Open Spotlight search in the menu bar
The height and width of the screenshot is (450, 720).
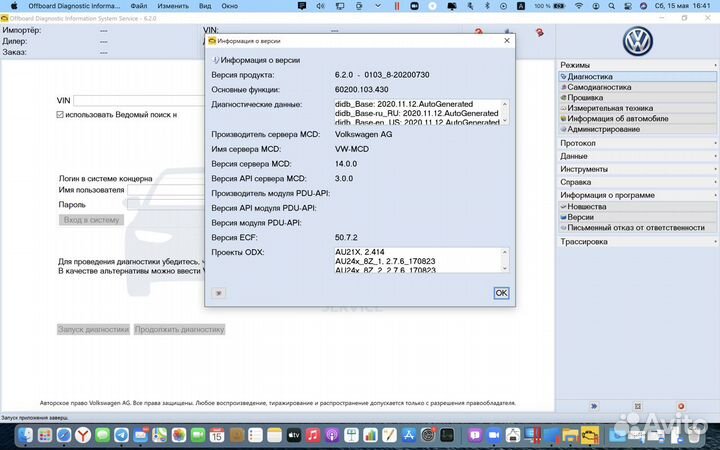click(x=612, y=6)
